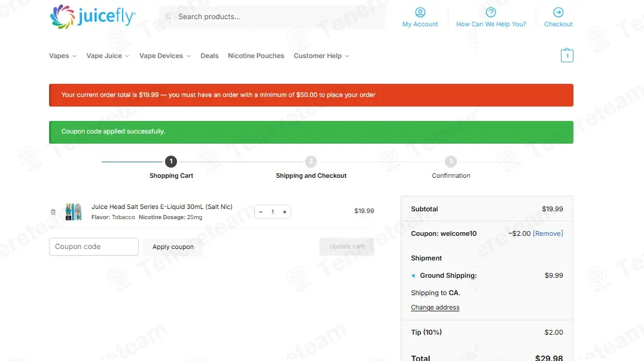Expand the Vape Devices menu
Image resolution: width=644 pixels, height=361 pixels.
point(164,56)
